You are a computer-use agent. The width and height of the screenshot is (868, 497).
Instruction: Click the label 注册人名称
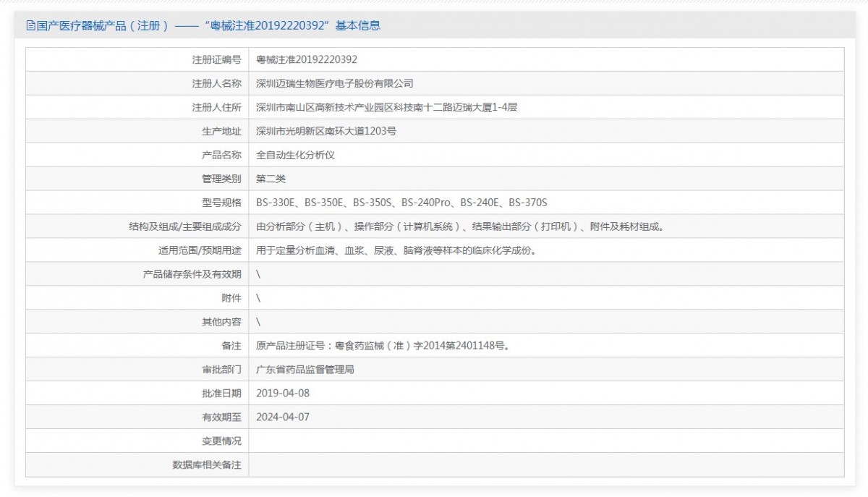[x=217, y=83]
